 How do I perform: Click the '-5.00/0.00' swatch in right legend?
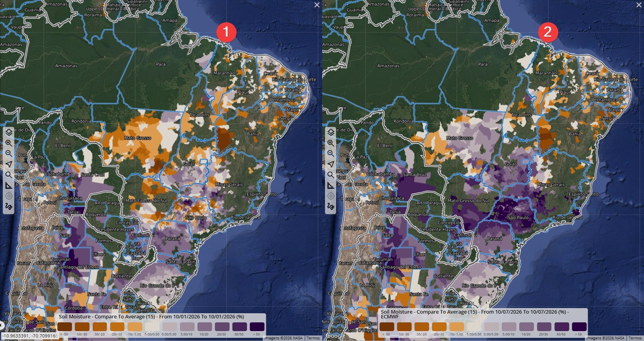[x=474, y=327]
